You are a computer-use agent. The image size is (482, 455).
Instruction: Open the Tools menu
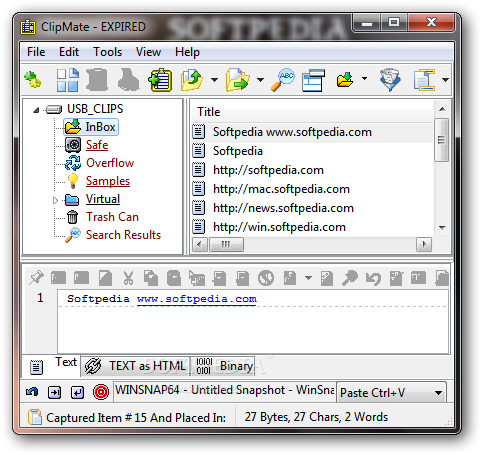[107, 52]
